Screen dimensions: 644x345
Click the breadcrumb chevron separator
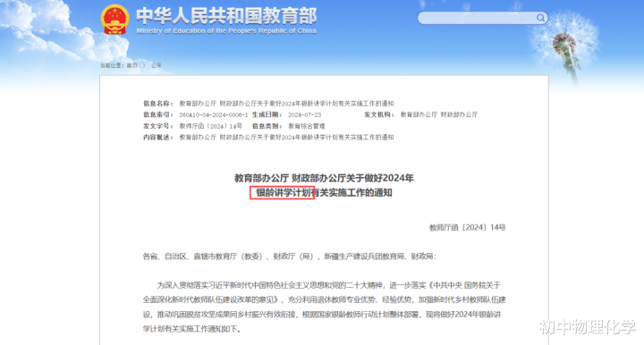pos(144,65)
